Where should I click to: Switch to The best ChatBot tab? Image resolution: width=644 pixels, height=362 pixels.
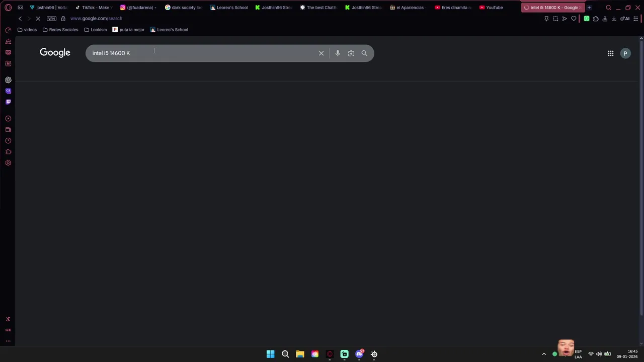pos(318,8)
